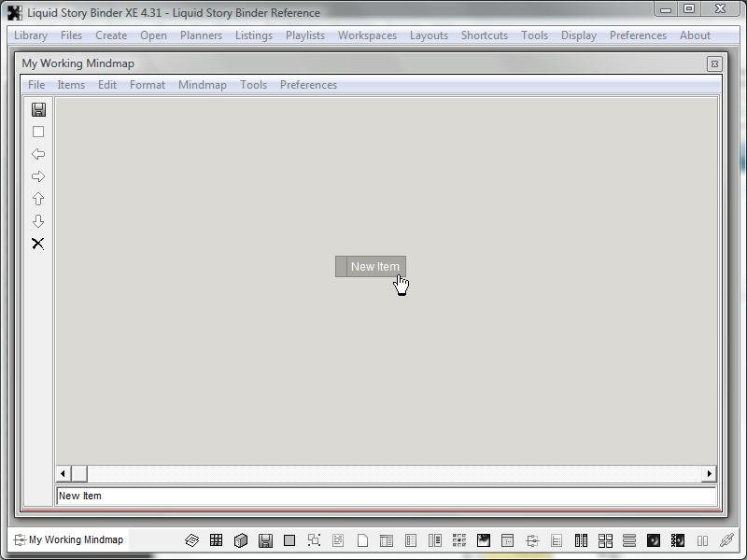Viewport: 747px width, 560px height.
Task: Click the right arrow icon in the sidebar
Action: pyautogui.click(x=38, y=176)
